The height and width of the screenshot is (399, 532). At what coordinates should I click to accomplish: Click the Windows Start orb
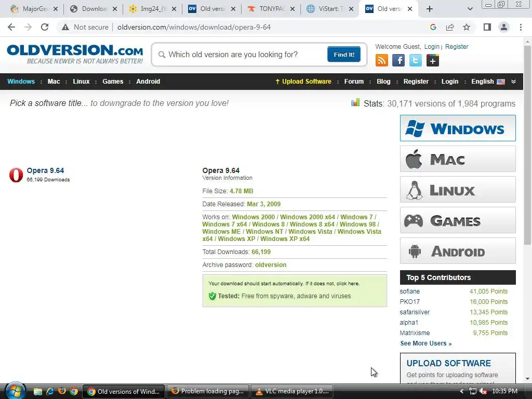(15, 391)
